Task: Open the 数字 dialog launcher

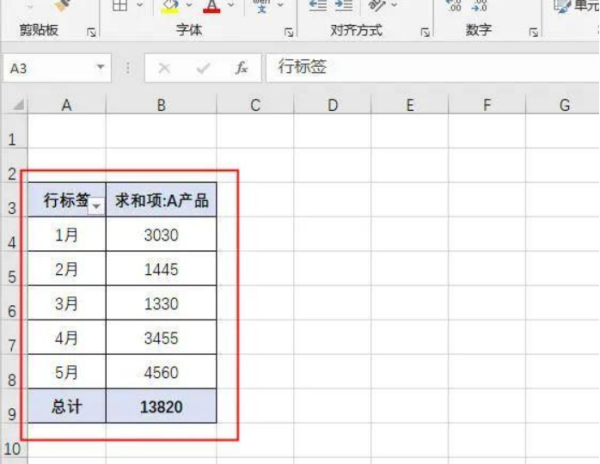Action: [533, 33]
